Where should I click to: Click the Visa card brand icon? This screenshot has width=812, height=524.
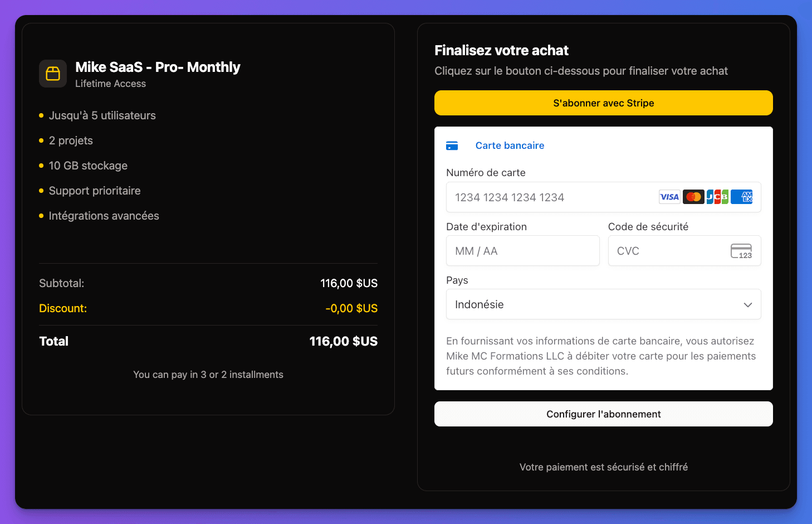point(669,197)
